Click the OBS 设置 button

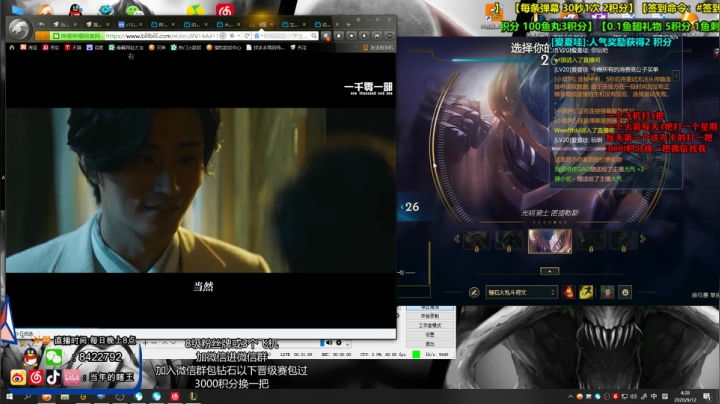point(430,334)
